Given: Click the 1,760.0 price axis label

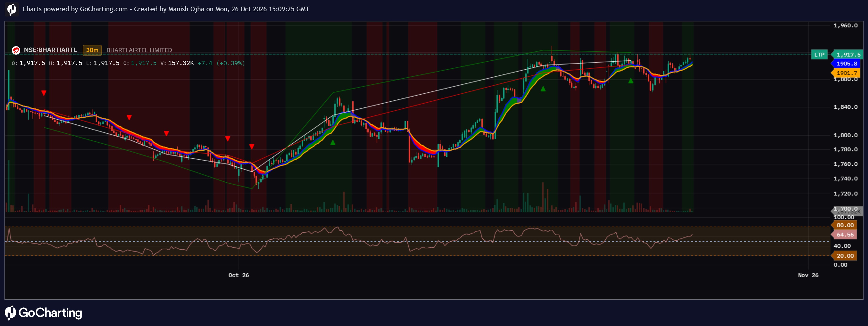Looking at the screenshot, I should click(845, 164).
